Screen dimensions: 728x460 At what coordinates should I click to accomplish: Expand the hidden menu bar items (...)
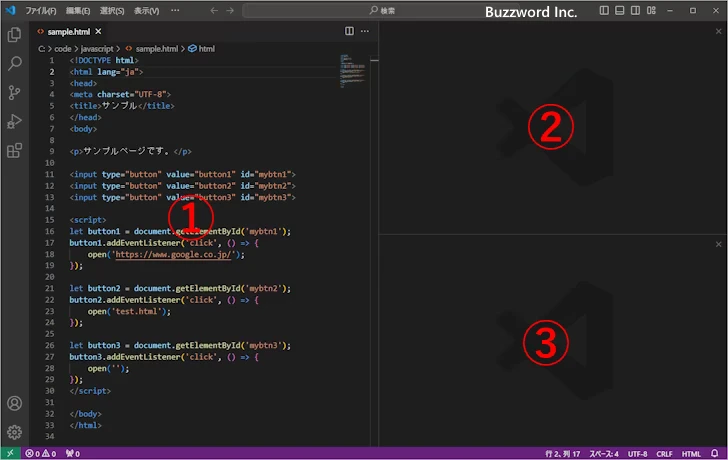click(x=176, y=10)
